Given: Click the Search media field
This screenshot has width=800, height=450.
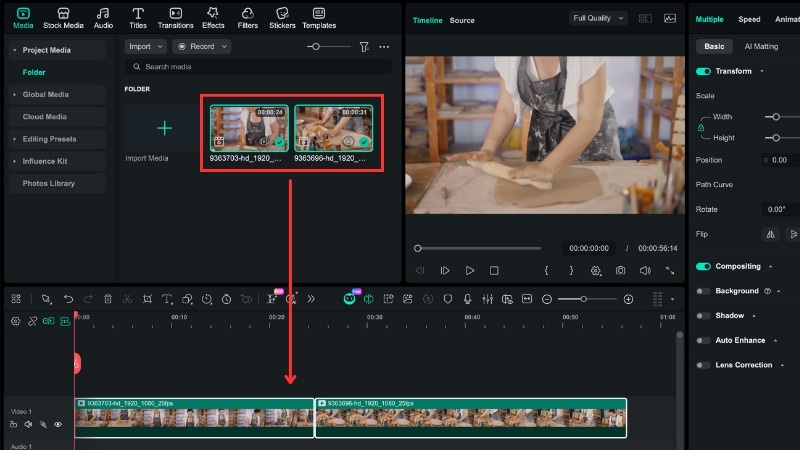Looking at the screenshot, I should click(258, 67).
